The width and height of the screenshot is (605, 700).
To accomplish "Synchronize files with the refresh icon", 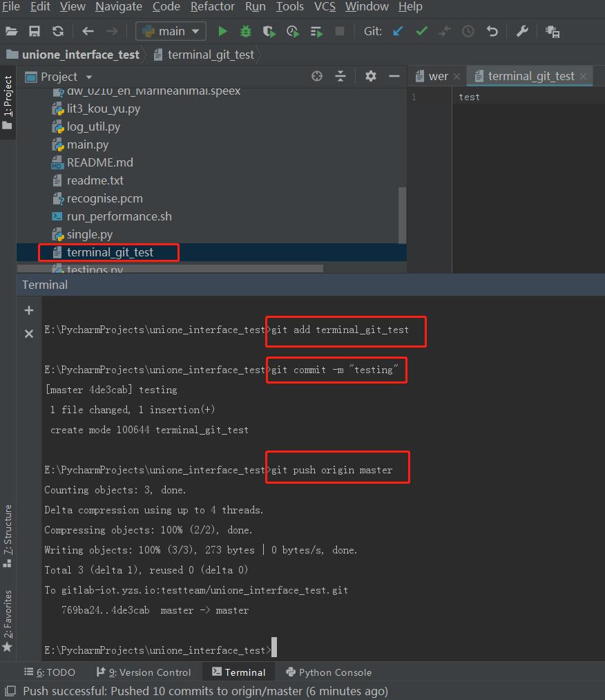I will (x=58, y=31).
